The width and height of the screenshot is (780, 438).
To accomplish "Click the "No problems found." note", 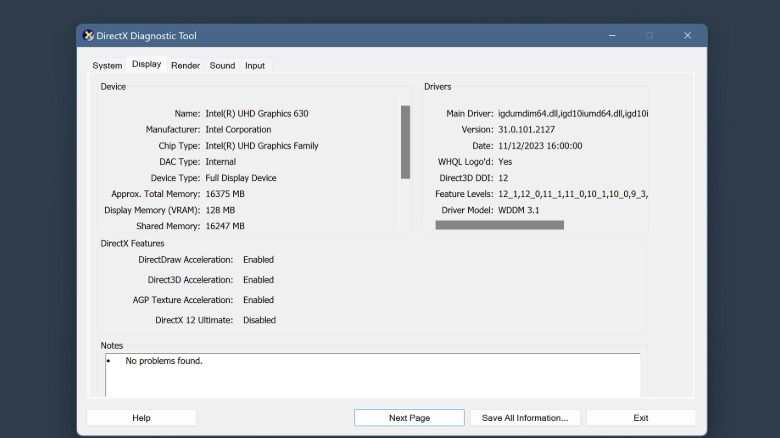I will pos(164,361).
